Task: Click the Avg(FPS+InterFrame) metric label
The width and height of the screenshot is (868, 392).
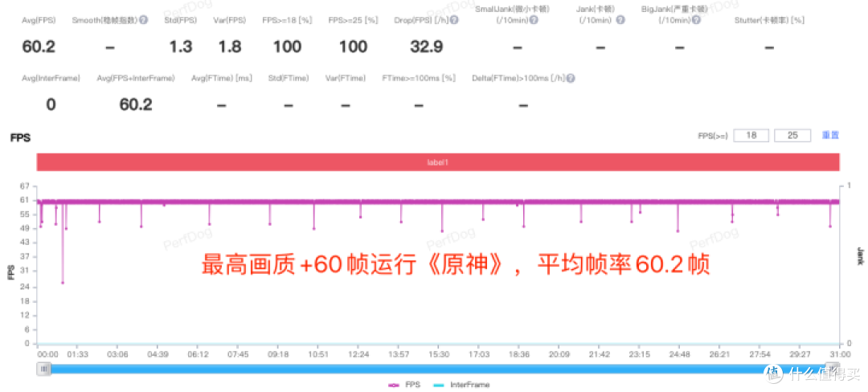Action: (x=136, y=79)
